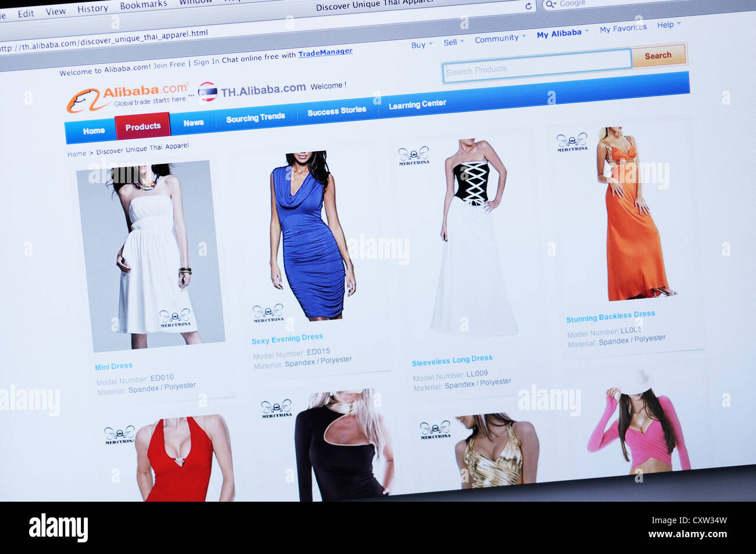Viewport: 756px width, 554px height.
Task: Click the orange Search button
Action: pos(658,56)
